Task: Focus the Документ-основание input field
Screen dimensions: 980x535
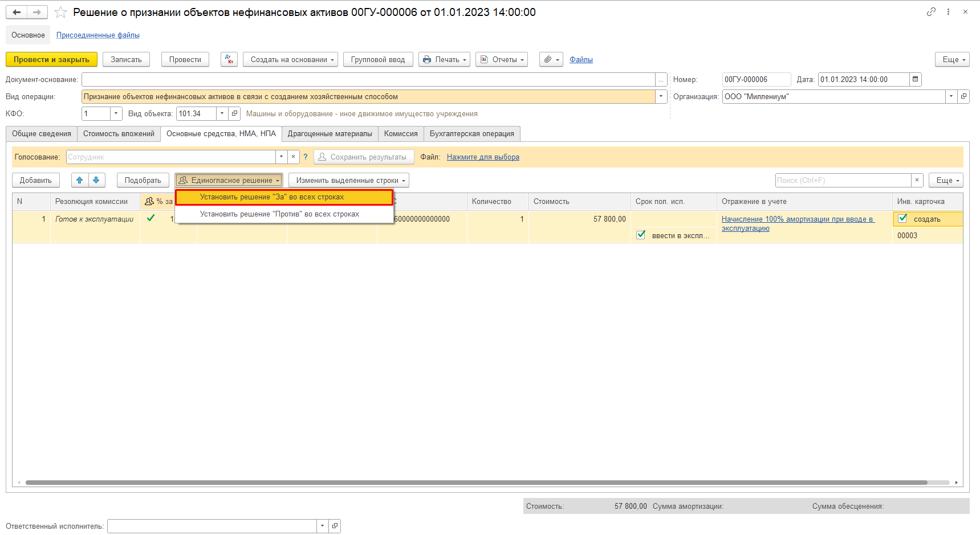Action: (368, 79)
